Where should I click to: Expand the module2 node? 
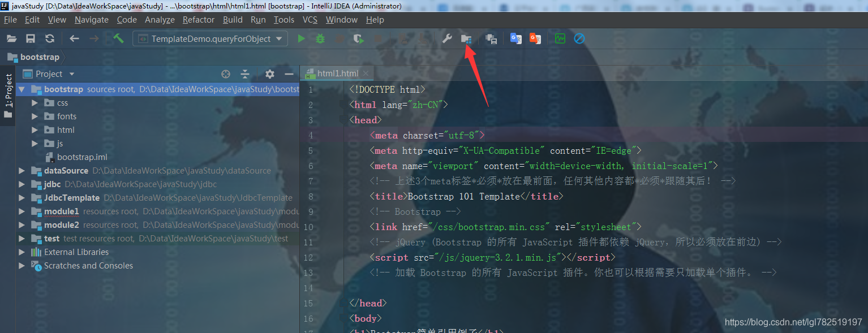(x=22, y=225)
